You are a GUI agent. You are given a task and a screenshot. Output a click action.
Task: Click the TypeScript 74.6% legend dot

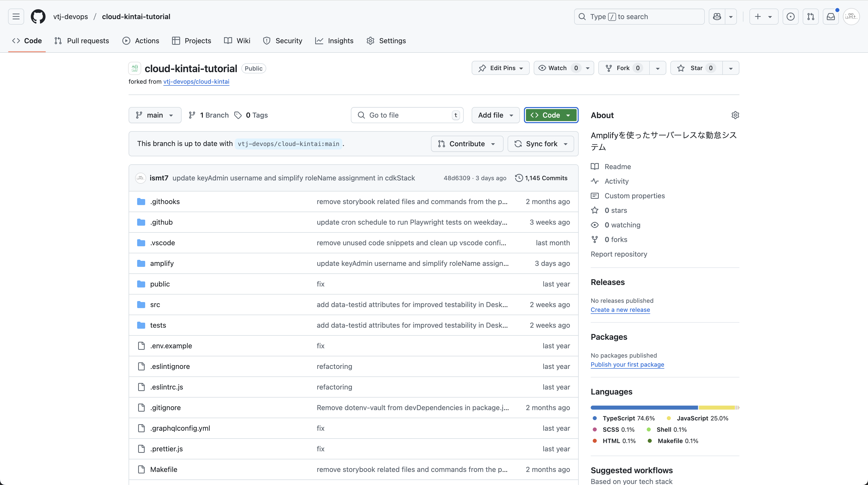click(595, 418)
